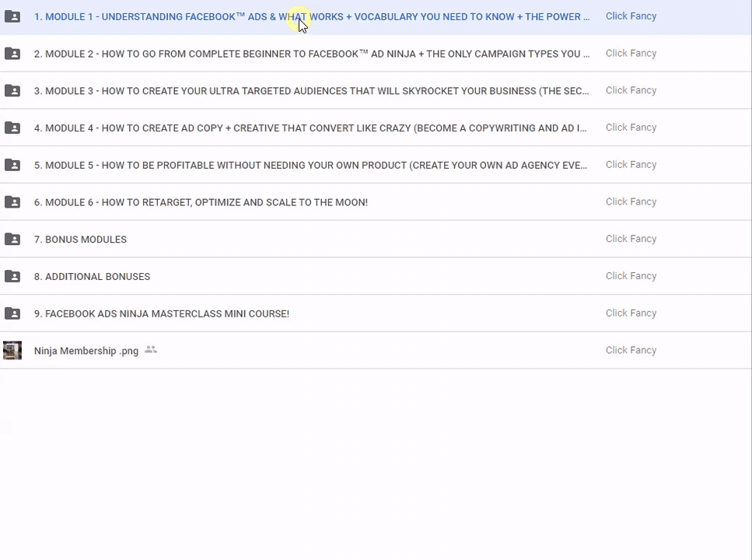Click the shared folder icon for Module 4
Viewport: 752px width, 560px height.
tap(12, 128)
